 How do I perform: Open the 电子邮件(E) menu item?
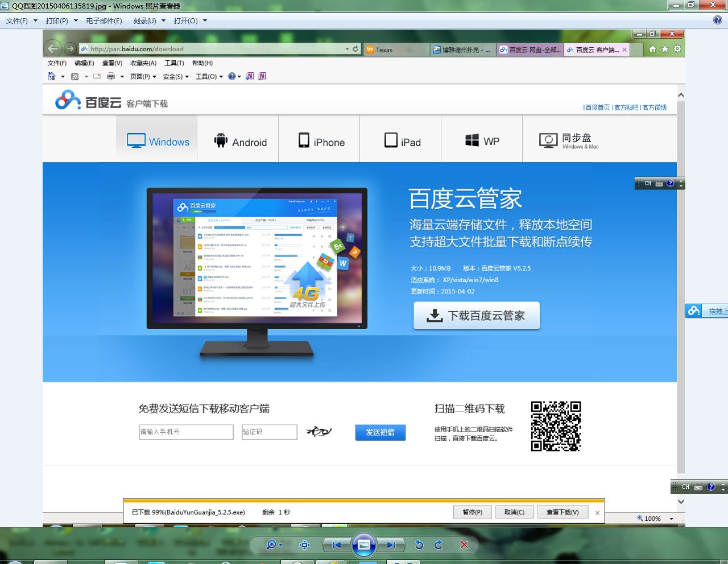[104, 20]
